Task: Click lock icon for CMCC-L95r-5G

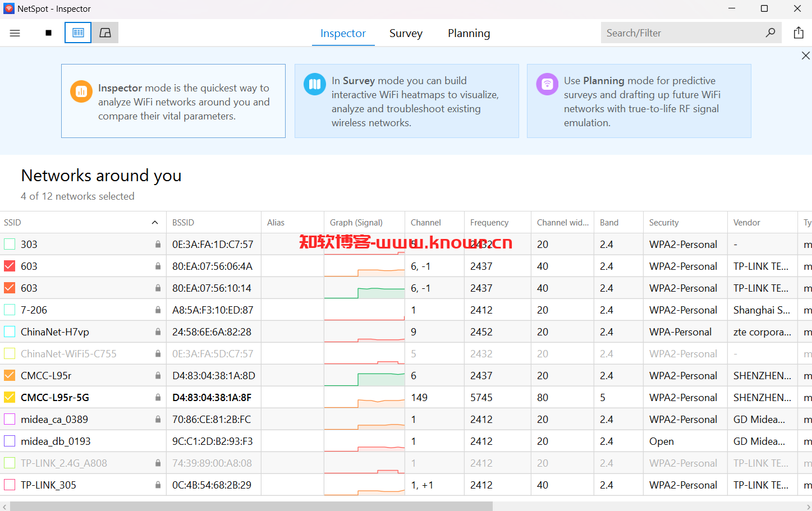Action: (x=158, y=397)
